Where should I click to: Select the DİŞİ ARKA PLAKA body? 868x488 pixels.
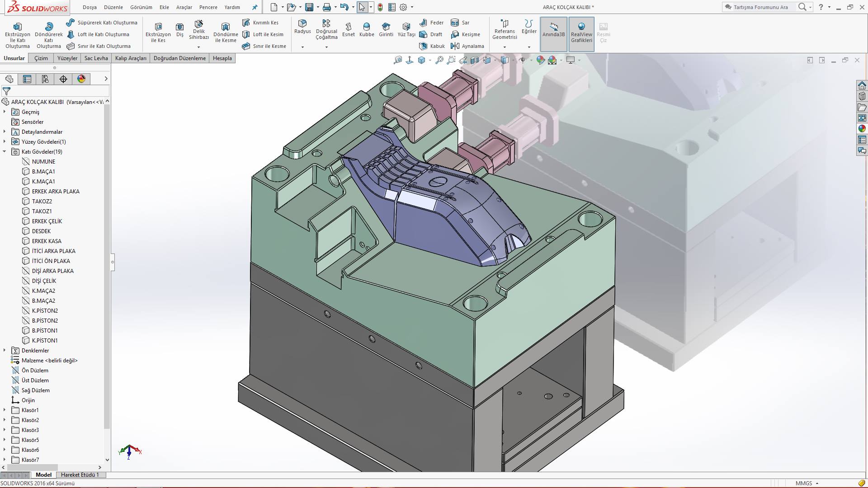[53, 271]
